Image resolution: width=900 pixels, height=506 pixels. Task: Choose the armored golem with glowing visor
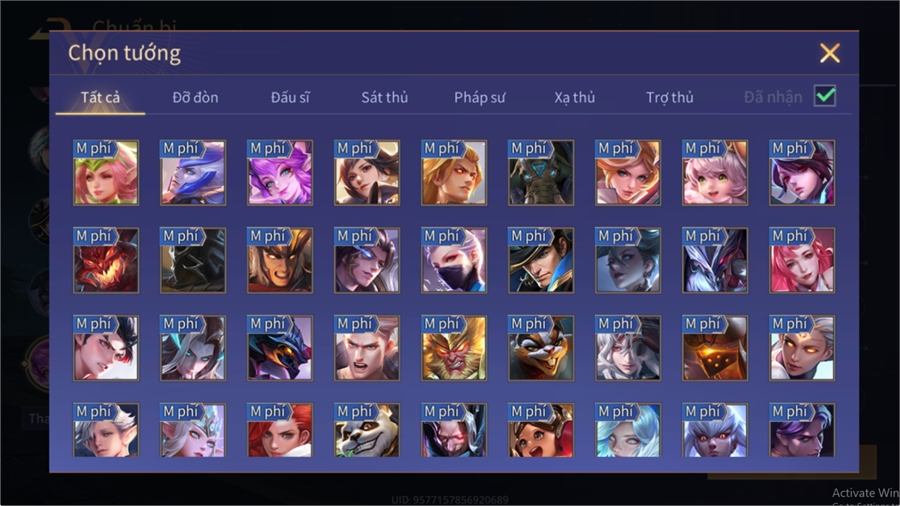(715, 348)
